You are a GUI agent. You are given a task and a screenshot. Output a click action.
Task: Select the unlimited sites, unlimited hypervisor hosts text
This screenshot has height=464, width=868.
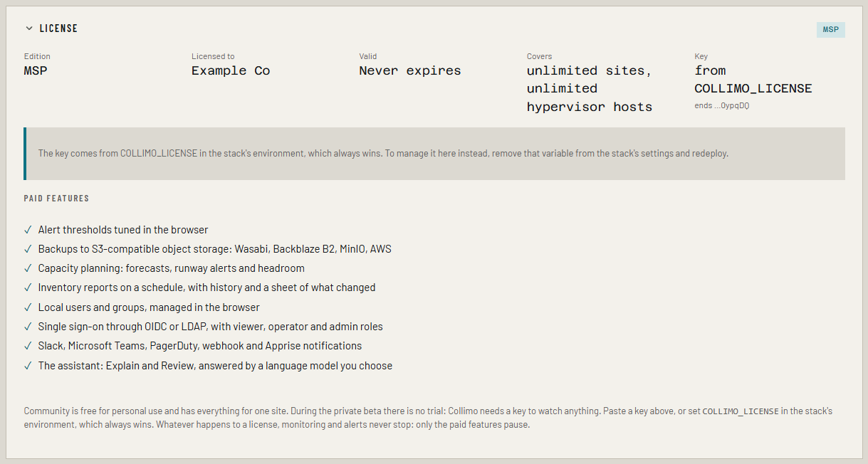click(x=590, y=88)
